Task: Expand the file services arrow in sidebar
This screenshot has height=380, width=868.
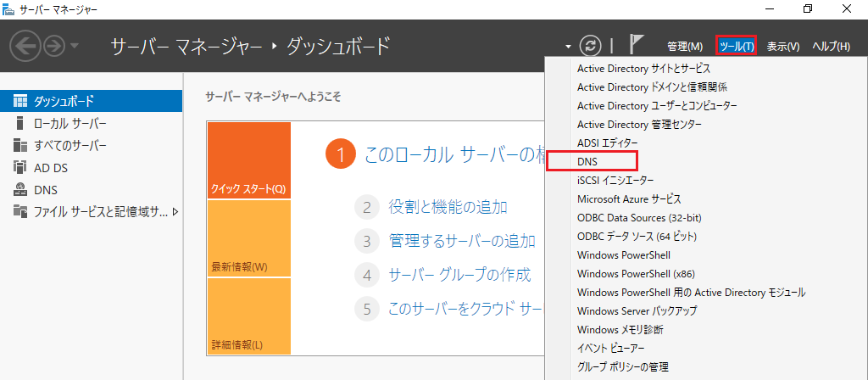Action: (x=175, y=211)
